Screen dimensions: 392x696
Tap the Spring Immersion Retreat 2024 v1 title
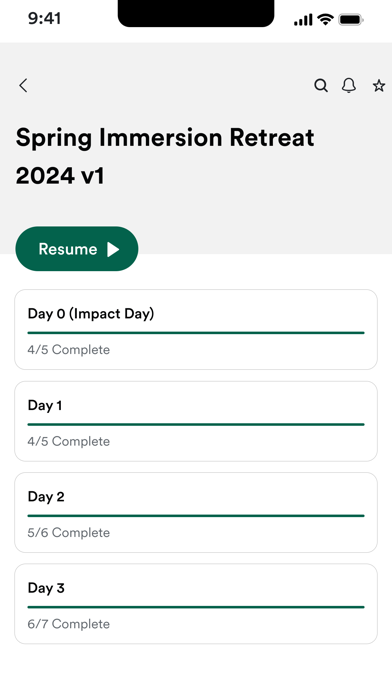click(165, 156)
